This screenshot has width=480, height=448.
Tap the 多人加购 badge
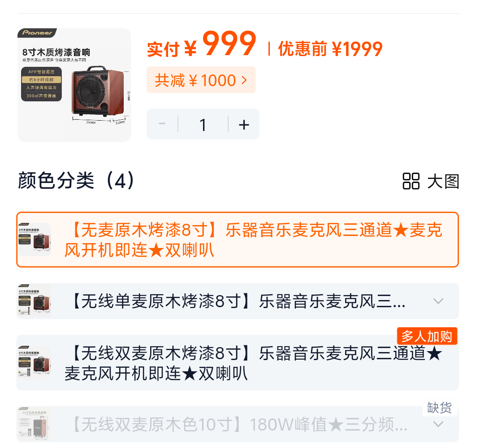pyautogui.click(x=427, y=336)
